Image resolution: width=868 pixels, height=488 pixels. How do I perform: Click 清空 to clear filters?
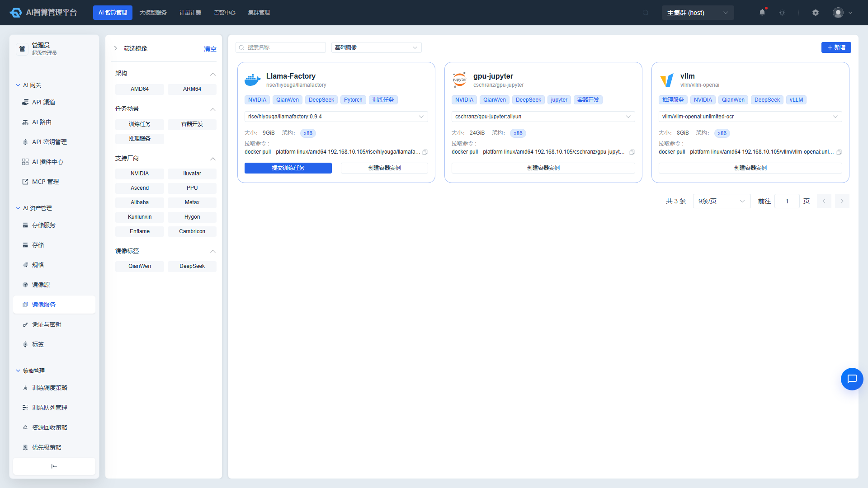pos(210,49)
